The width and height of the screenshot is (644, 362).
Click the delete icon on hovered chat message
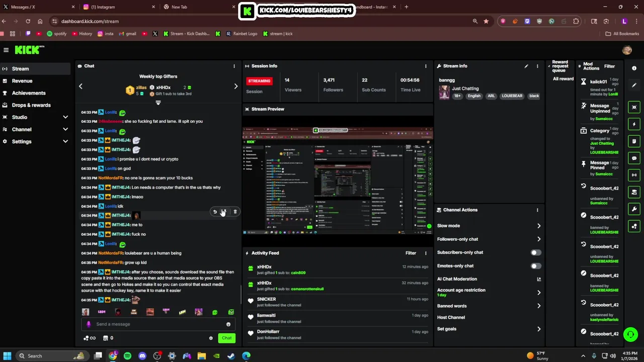[235, 212]
